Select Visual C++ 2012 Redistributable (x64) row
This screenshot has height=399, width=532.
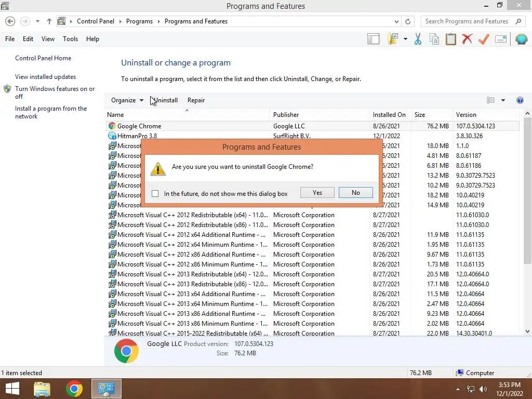coord(312,215)
